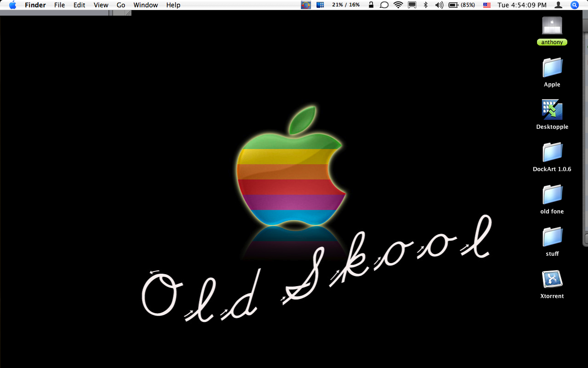This screenshot has width=588, height=368.
Task: Click the sync arrows menu bar icon
Action: (x=306, y=5)
